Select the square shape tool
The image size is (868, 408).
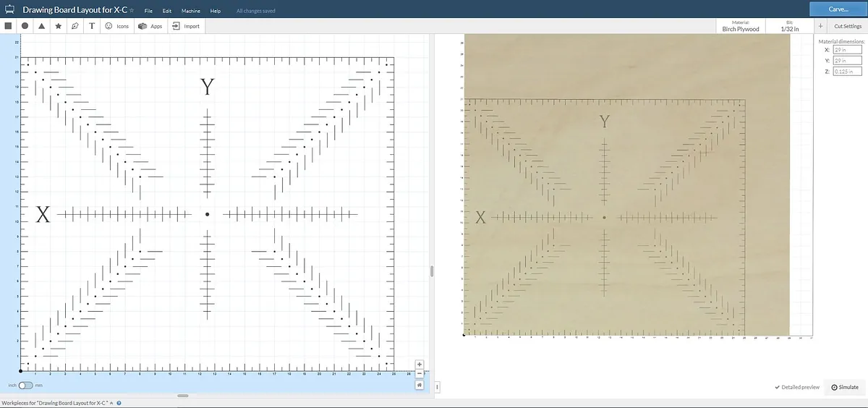click(x=8, y=25)
